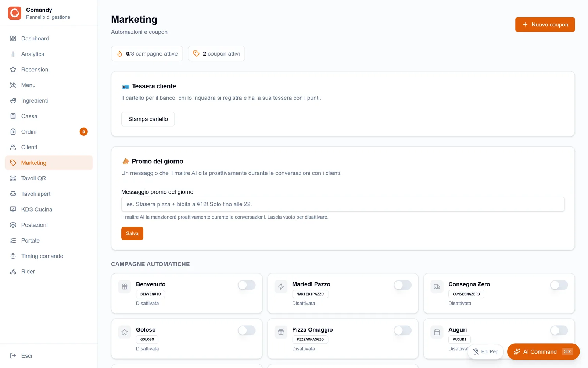Viewport: 588px width, 368px height.
Task: Click the Esci logout icon
Action: pyautogui.click(x=13, y=356)
